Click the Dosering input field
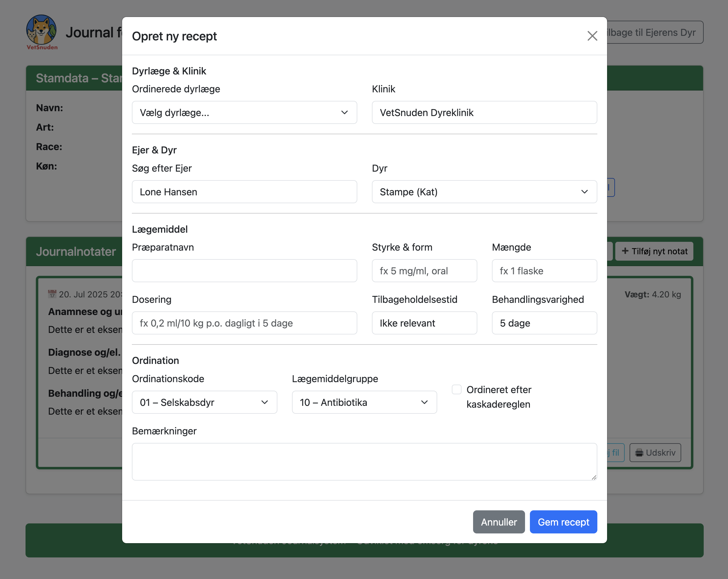Viewport: 728px width, 579px height. click(x=244, y=323)
